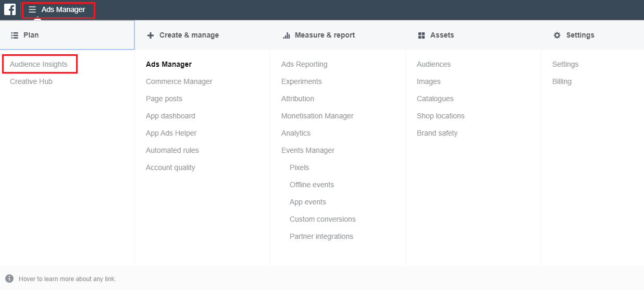The image size is (644, 290).
Task: Open Automated rules page
Action: pos(172,150)
